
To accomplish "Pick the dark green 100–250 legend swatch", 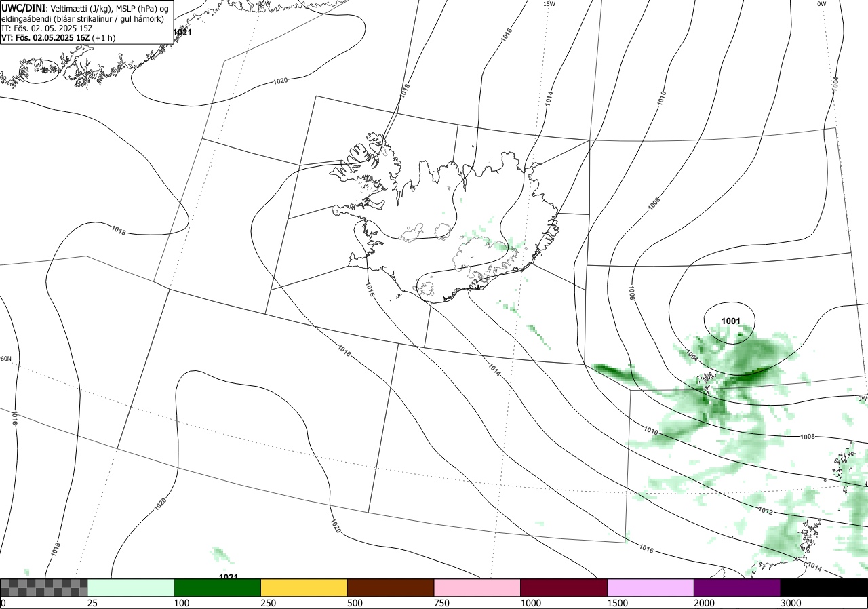I will (218, 587).
